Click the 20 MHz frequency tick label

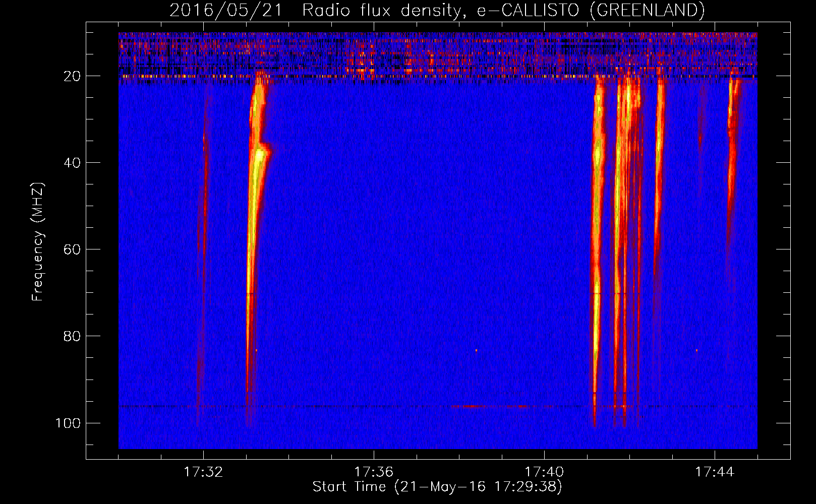pos(72,76)
